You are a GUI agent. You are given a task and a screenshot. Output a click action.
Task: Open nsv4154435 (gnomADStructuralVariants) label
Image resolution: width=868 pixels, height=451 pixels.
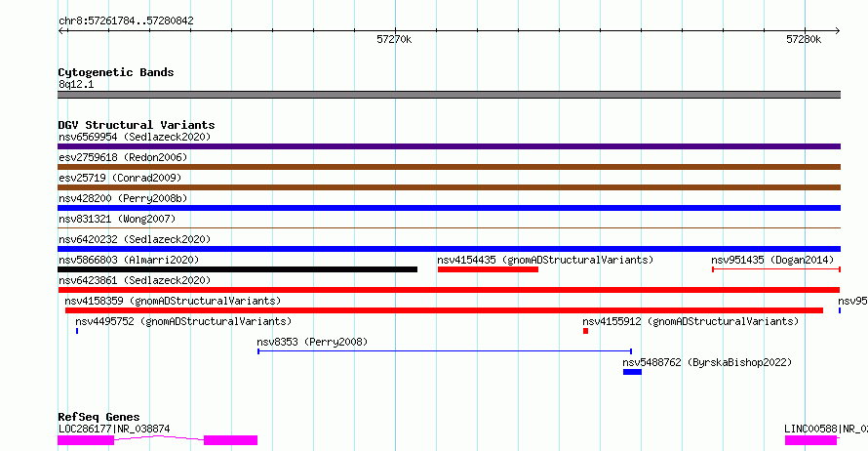(545, 260)
